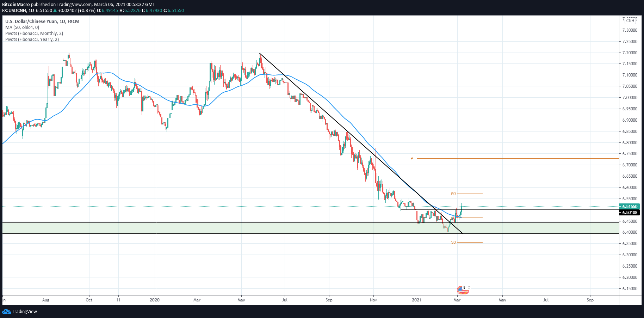The width and height of the screenshot is (644, 318).
Task: Select the Pivots (Fibonacci, Monthly, 2) legend
Action: click(34, 33)
